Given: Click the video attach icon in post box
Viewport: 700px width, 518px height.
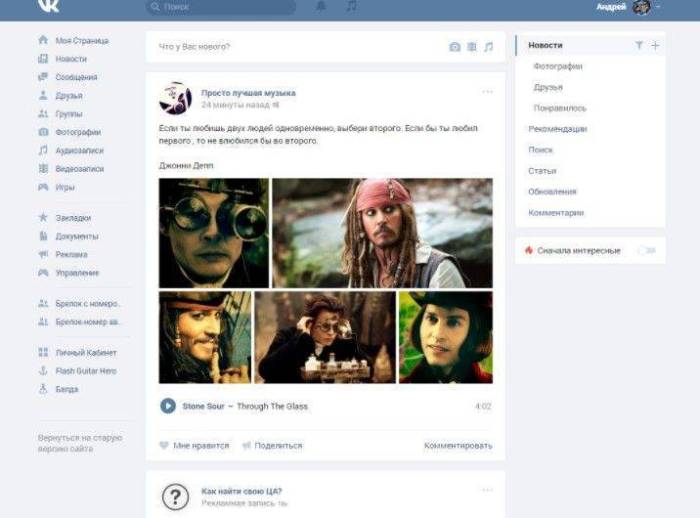Looking at the screenshot, I should point(472,47).
